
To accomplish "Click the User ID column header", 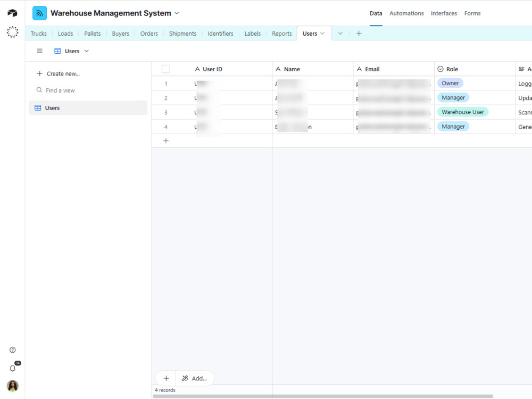I will (x=212, y=69).
